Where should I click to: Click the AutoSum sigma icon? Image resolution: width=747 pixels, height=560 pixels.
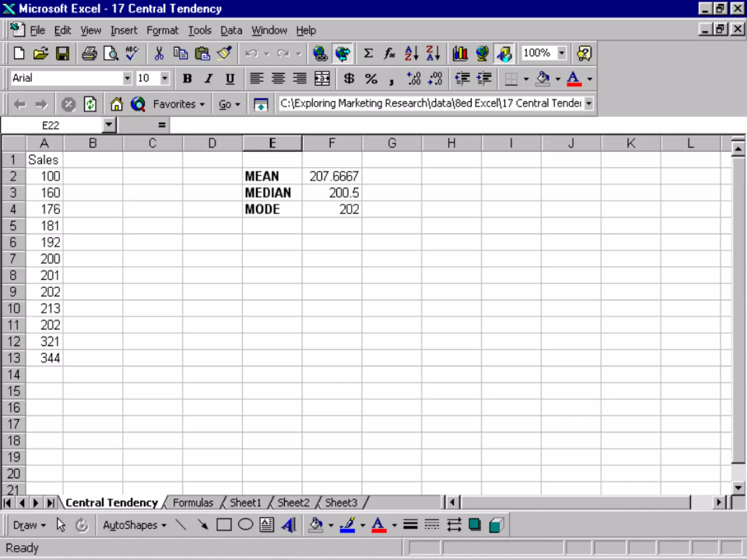click(x=368, y=54)
